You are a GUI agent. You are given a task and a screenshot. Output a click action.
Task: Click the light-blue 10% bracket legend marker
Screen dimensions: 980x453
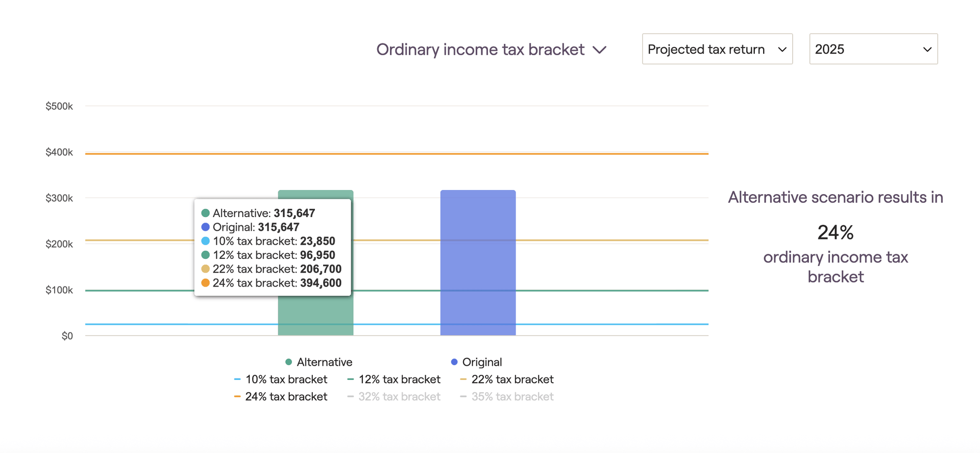(237, 379)
